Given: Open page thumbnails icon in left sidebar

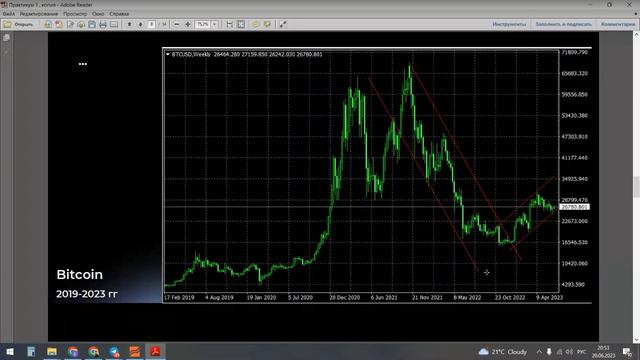Looking at the screenshot, I should (x=6, y=38).
